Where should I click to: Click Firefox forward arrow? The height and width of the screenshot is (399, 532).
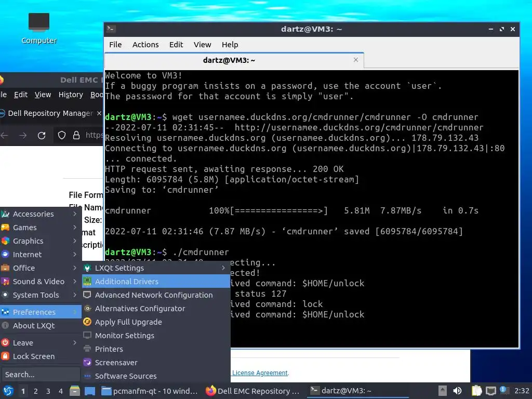click(x=23, y=136)
